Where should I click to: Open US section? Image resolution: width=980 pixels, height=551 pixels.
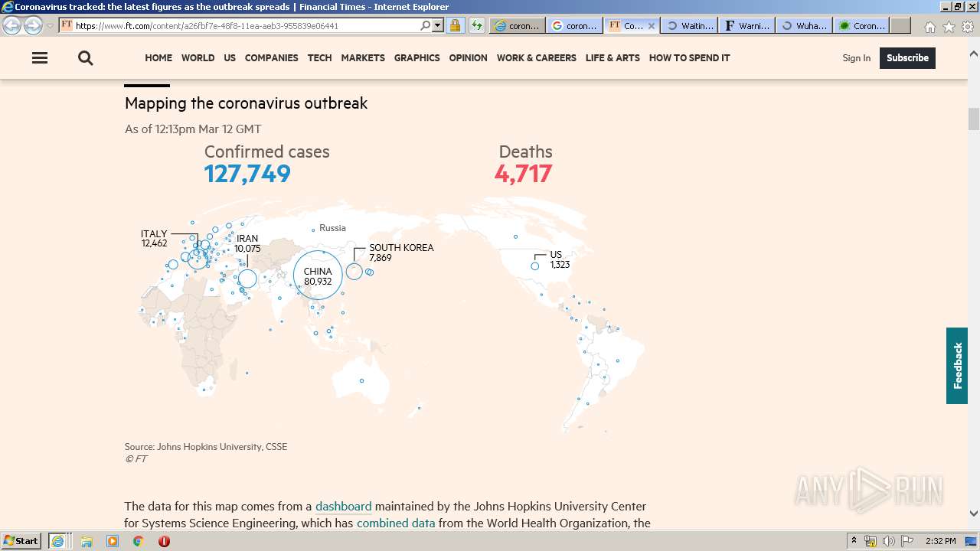(230, 58)
